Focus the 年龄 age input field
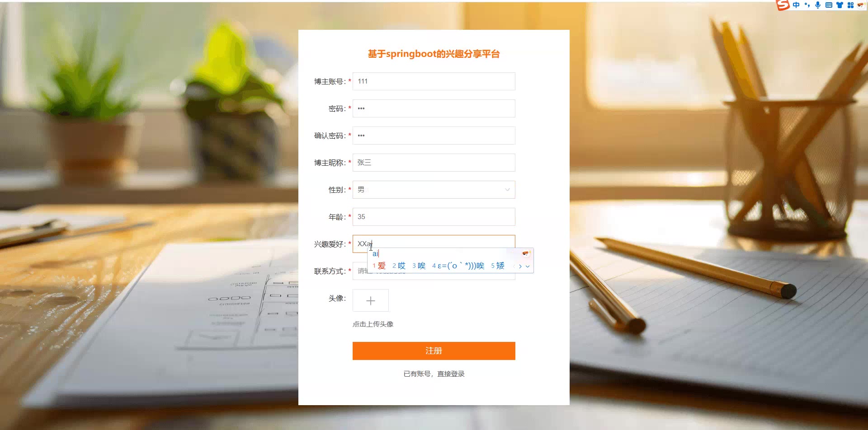This screenshot has height=430, width=868. (x=434, y=217)
